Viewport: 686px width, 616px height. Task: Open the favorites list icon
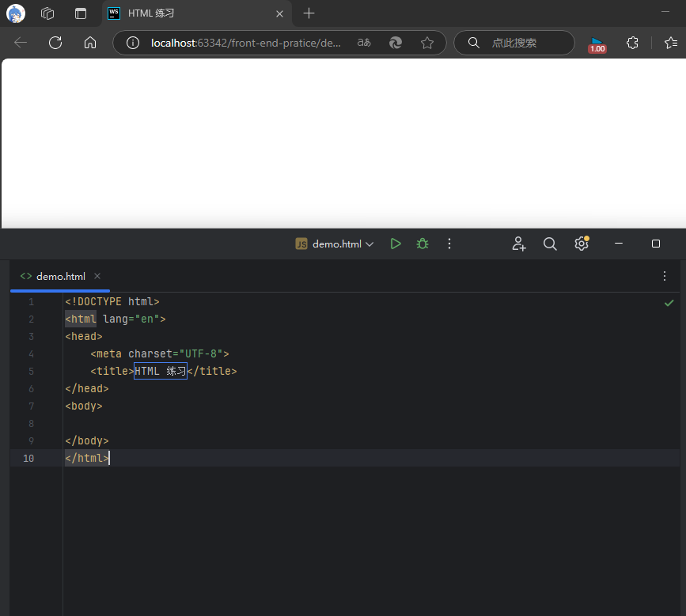click(671, 43)
